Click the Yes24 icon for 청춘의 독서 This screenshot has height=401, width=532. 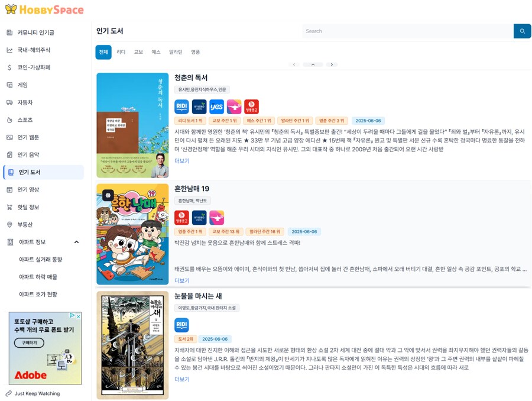pos(216,106)
